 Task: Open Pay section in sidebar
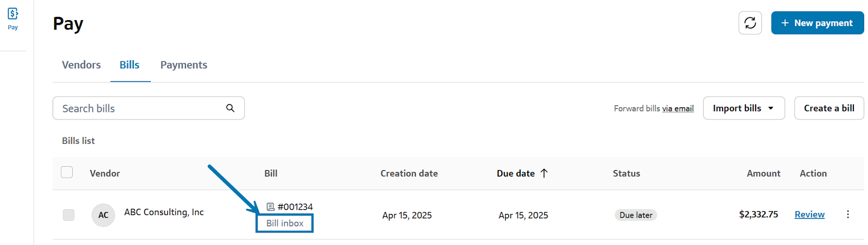pyautogui.click(x=13, y=18)
